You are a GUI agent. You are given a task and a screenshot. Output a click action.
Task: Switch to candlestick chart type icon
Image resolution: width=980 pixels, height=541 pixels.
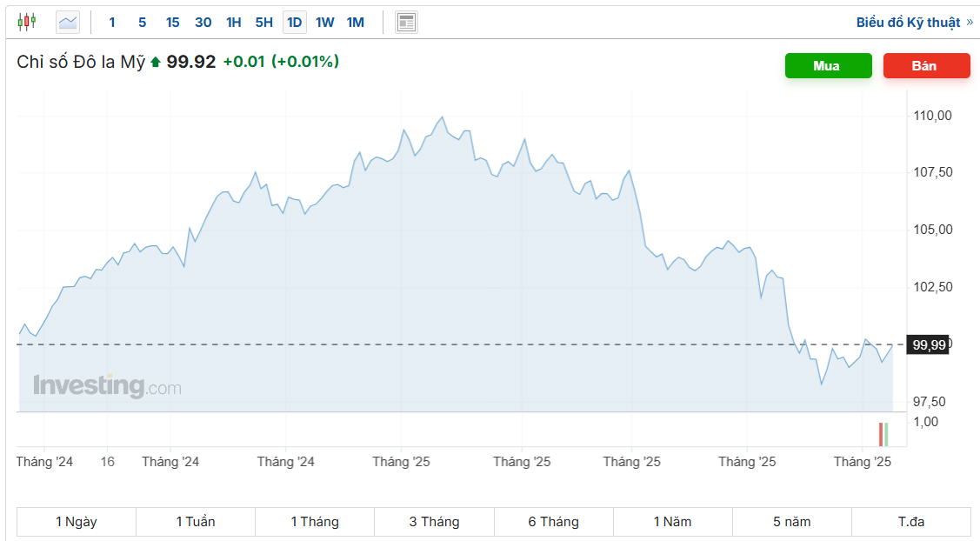(27, 22)
